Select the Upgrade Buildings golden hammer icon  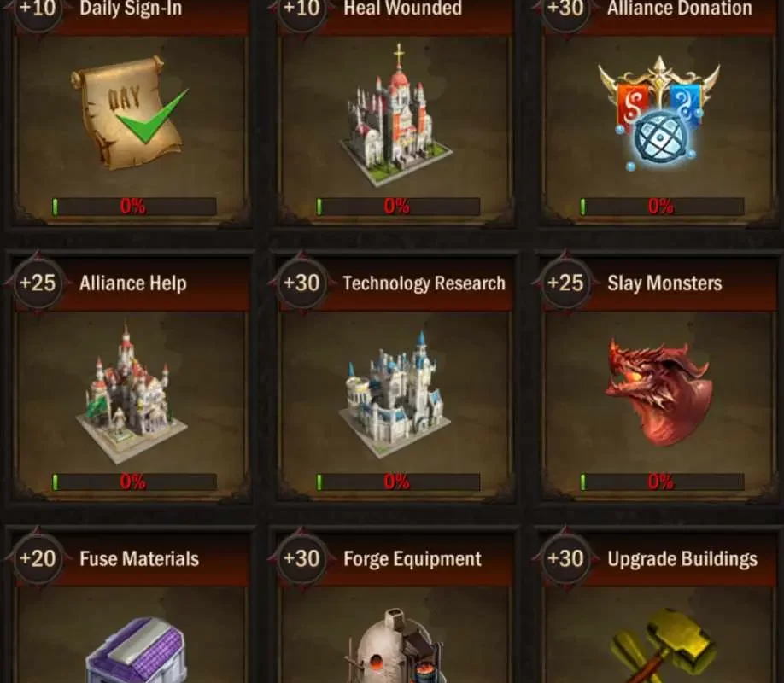click(x=663, y=645)
